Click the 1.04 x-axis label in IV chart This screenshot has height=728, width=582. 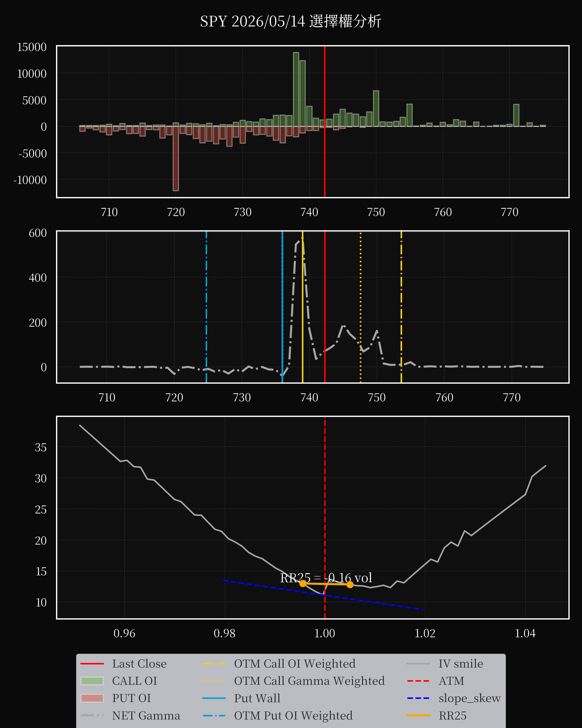coord(525,633)
